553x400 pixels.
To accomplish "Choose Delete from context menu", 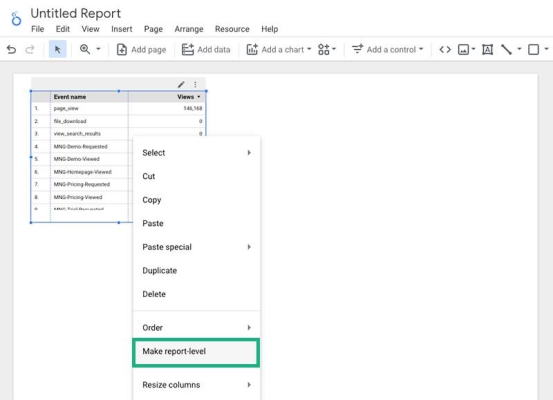I will click(x=196, y=294).
